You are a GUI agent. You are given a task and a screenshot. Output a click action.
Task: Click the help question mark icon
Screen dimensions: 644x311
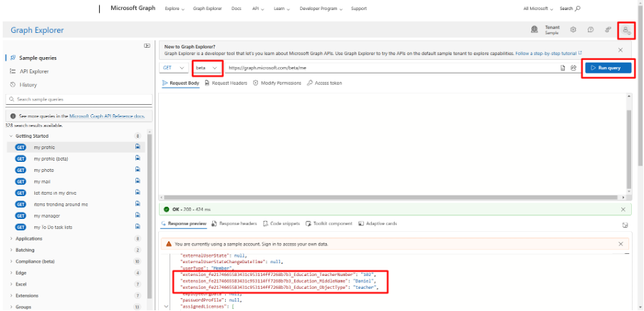[591, 30]
